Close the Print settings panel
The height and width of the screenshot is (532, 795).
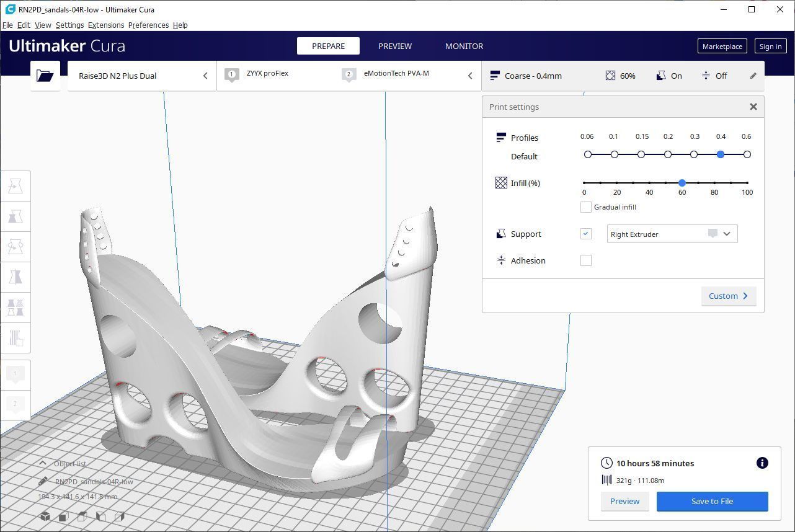point(753,107)
